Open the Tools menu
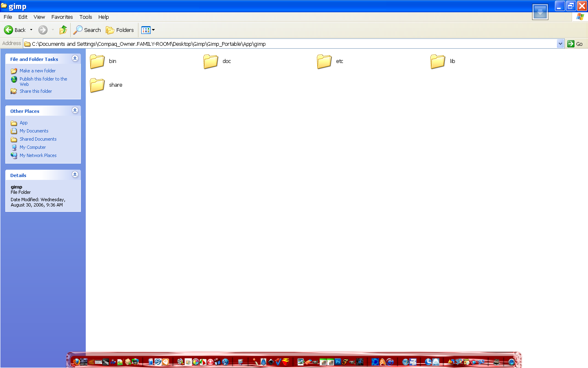This screenshot has width=588, height=368. [x=86, y=17]
